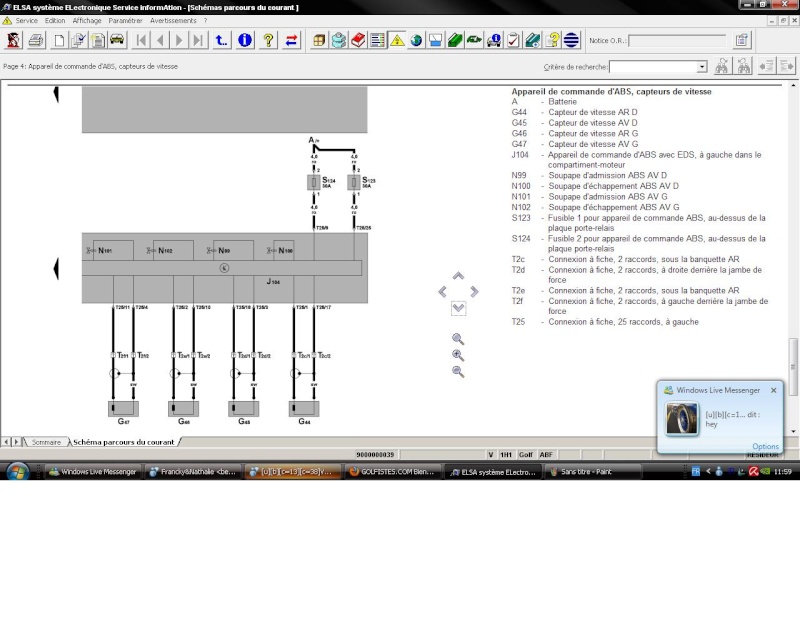
Task: Switch to Windows Live Messenger in taskbar
Action: click(93, 472)
